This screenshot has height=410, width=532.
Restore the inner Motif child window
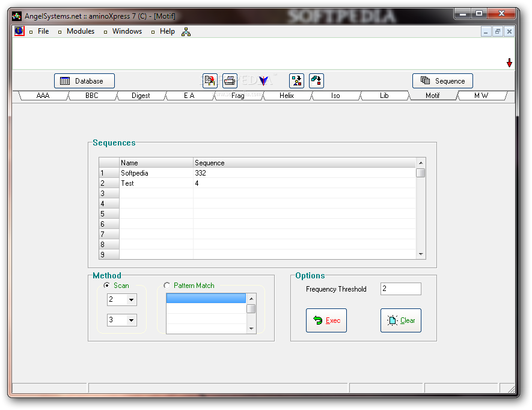497,32
